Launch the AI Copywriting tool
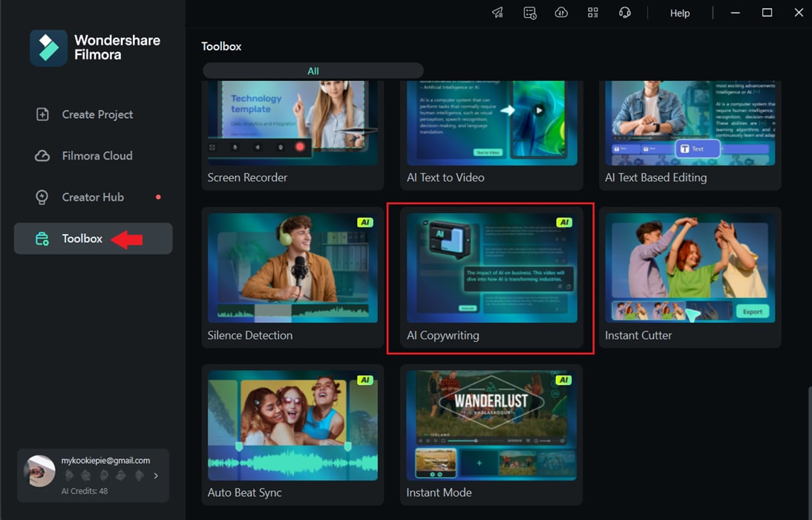Screen dimensions: 812x520 (x=491, y=277)
